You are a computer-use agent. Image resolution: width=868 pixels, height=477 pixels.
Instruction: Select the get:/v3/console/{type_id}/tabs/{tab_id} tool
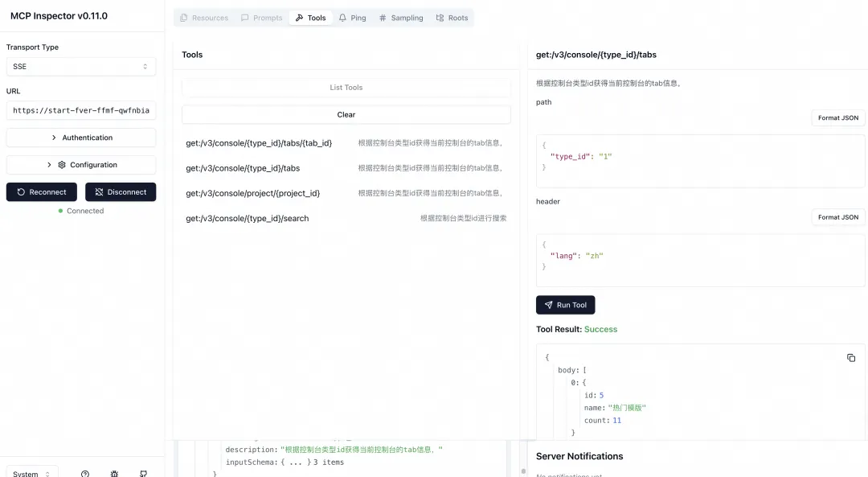point(346,143)
